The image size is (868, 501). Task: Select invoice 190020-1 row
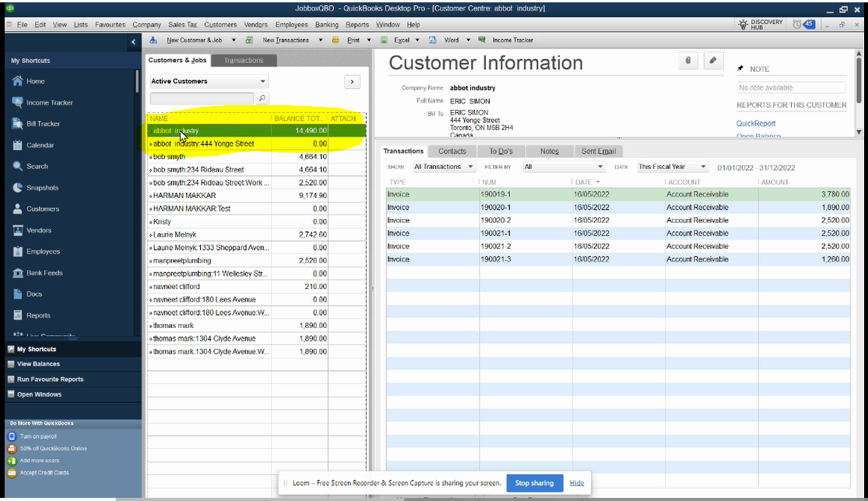click(618, 207)
